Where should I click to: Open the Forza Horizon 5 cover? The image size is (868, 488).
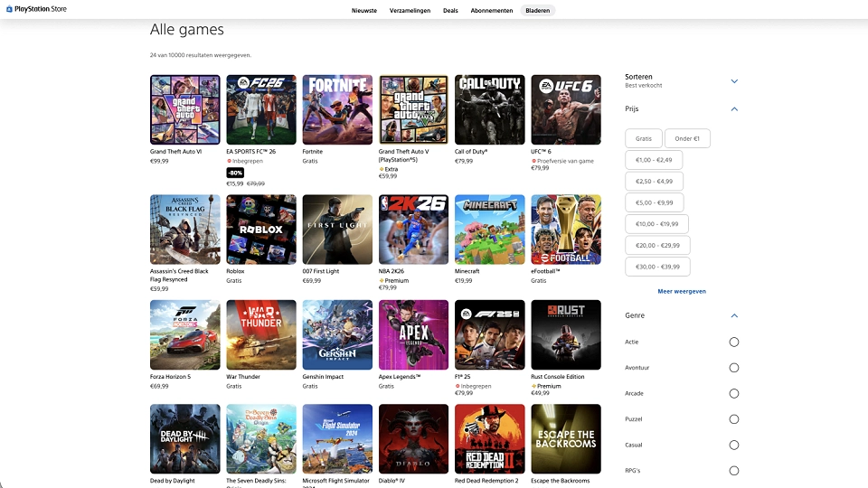[x=184, y=334]
